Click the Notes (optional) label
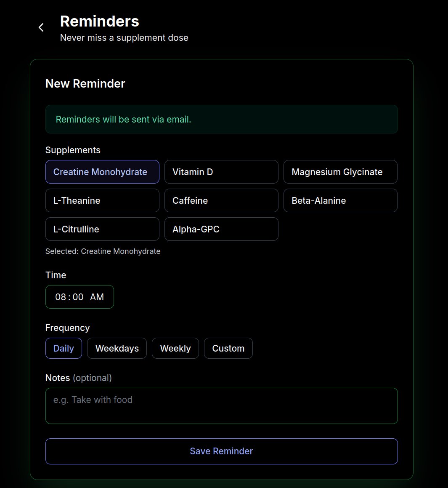 click(x=78, y=378)
